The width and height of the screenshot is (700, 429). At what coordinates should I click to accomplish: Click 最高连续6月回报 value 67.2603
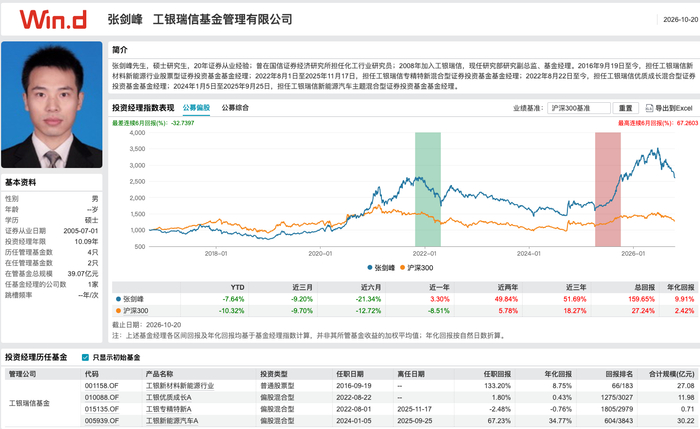pos(687,123)
